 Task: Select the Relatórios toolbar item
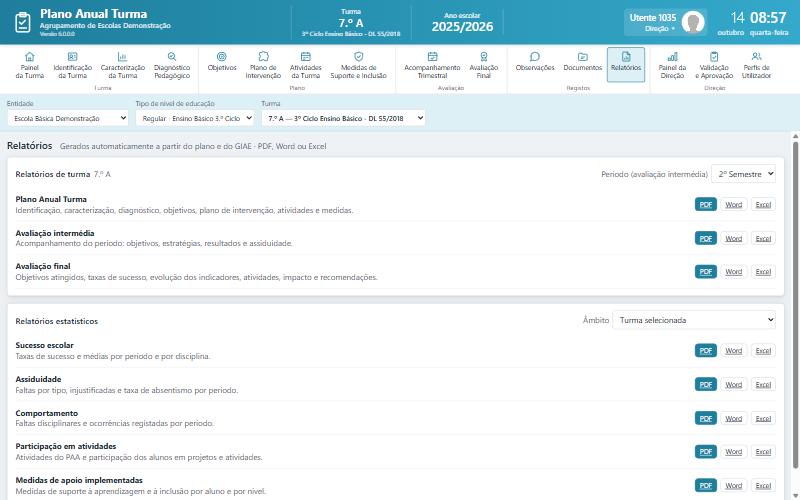(626, 65)
